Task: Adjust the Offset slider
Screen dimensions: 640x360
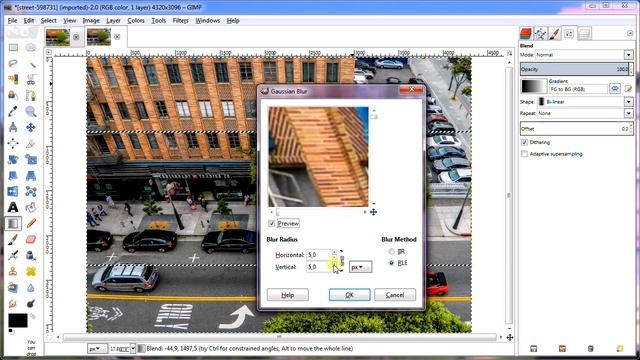Action: coord(576,129)
